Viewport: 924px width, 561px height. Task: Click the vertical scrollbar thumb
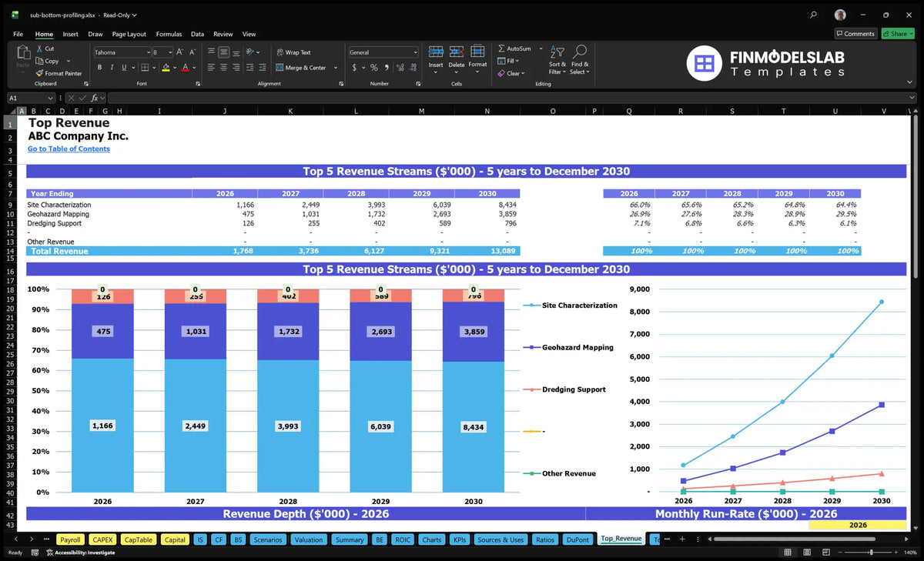(915, 196)
